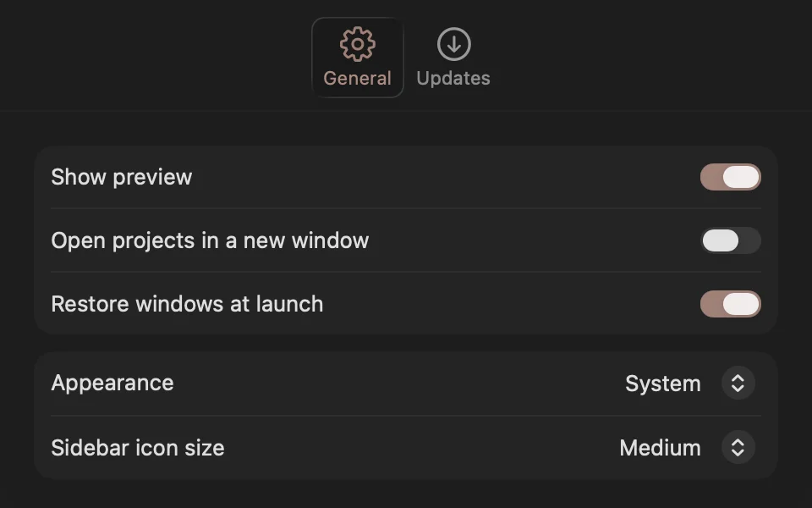This screenshot has width=812, height=508.
Task: Change Sidebar icon size from Medium
Action: click(687, 447)
